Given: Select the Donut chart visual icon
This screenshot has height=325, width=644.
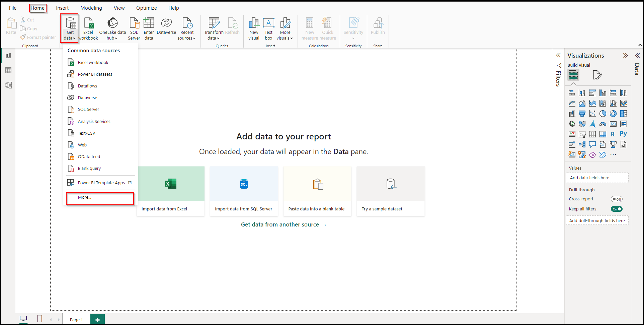Looking at the screenshot, I should (613, 114).
